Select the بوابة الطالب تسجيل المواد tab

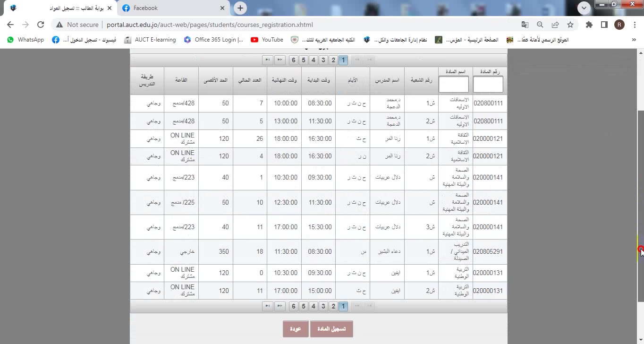[60, 8]
